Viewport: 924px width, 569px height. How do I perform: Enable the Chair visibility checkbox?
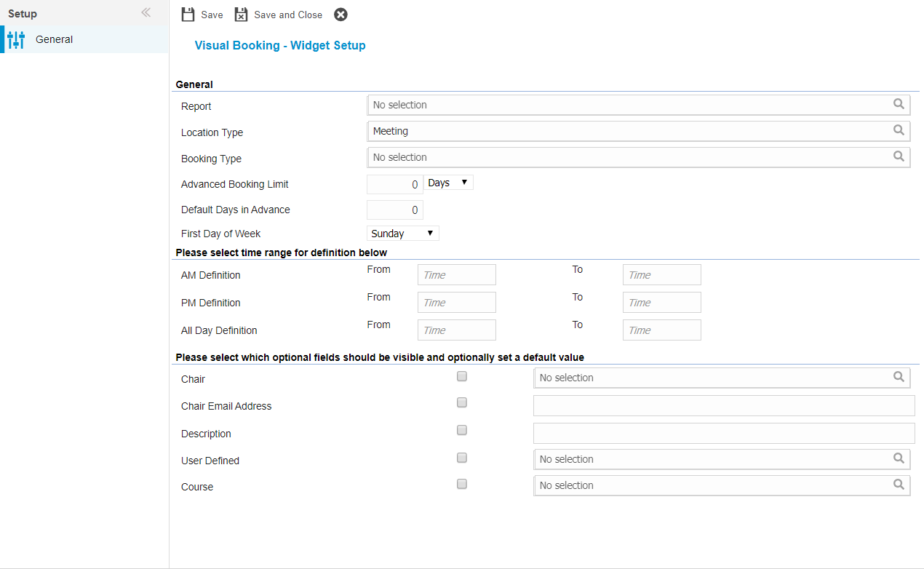tap(462, 377)
